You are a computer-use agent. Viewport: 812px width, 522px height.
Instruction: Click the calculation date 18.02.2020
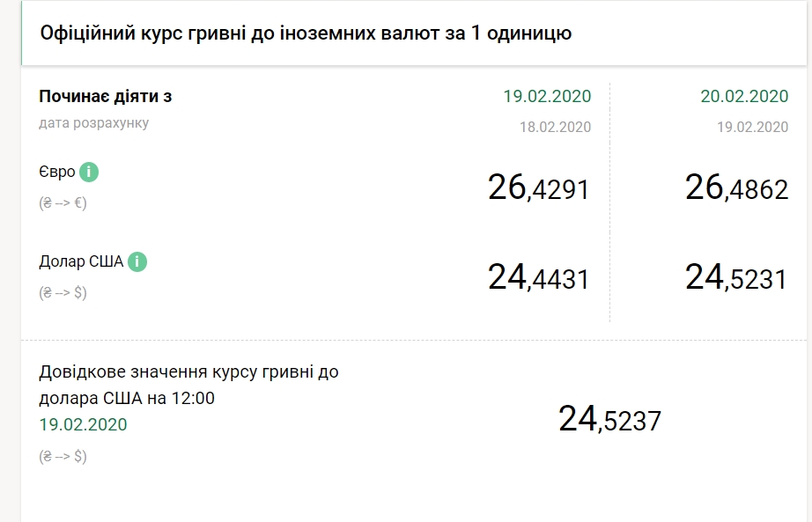click(x=555, y=127)
